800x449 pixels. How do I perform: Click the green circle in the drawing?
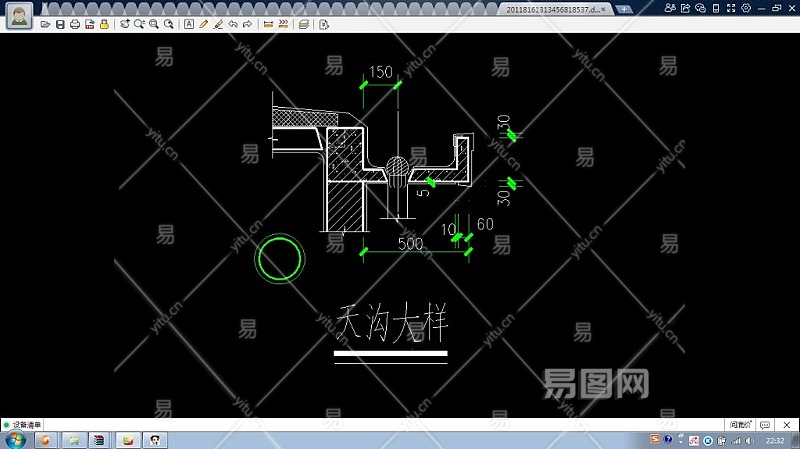pyautogui.click(x=280, y=258)
